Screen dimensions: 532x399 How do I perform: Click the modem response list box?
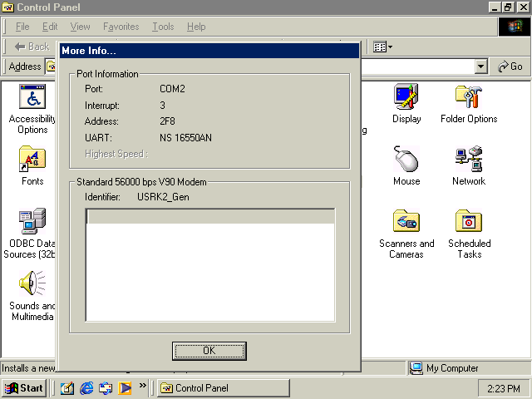[x=210, y=265]
